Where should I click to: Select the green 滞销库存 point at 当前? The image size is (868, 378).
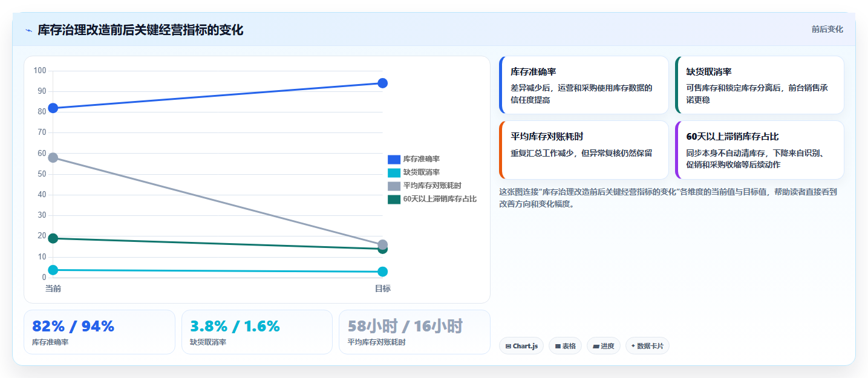point(53,238)
